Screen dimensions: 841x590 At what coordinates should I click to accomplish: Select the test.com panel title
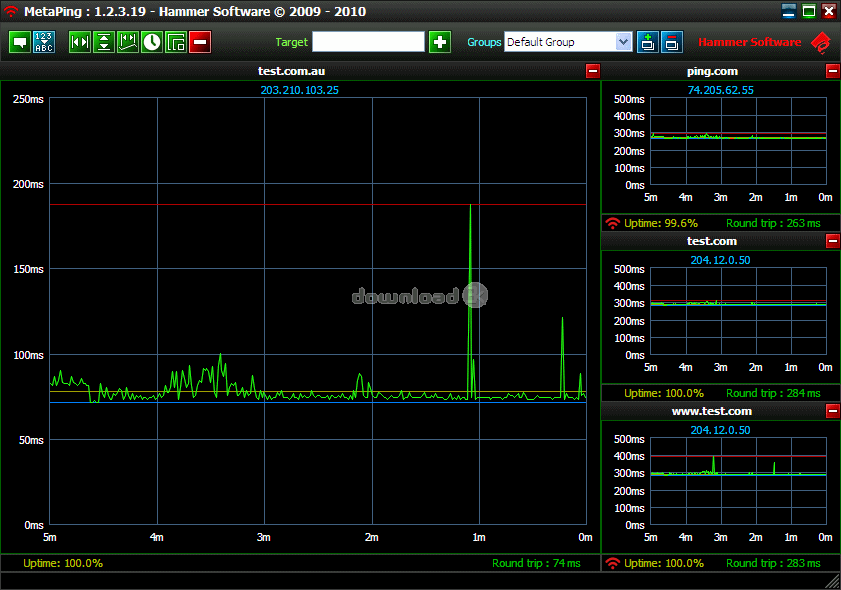[x=712, y=241]
